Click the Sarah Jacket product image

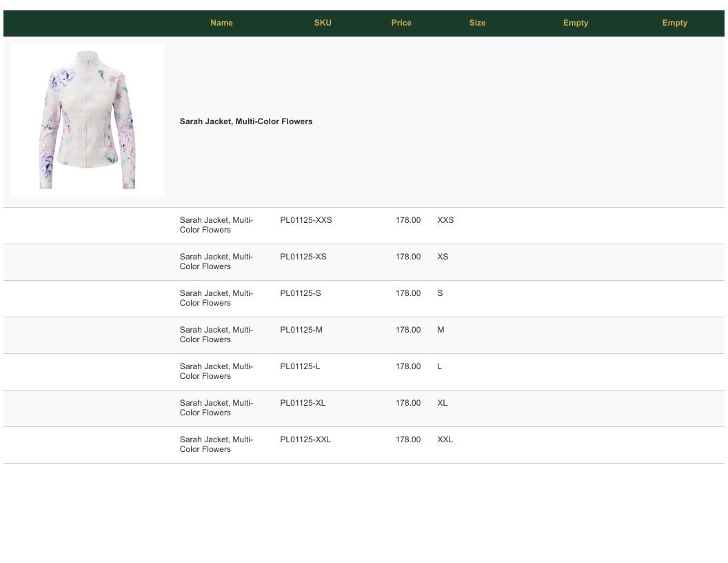click(88, 120)
